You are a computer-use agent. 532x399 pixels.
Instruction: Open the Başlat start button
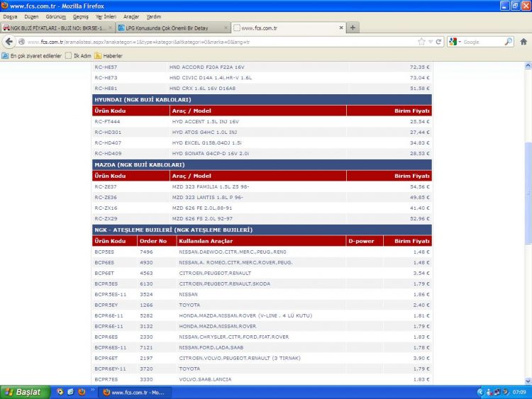(x=25, y=392)
